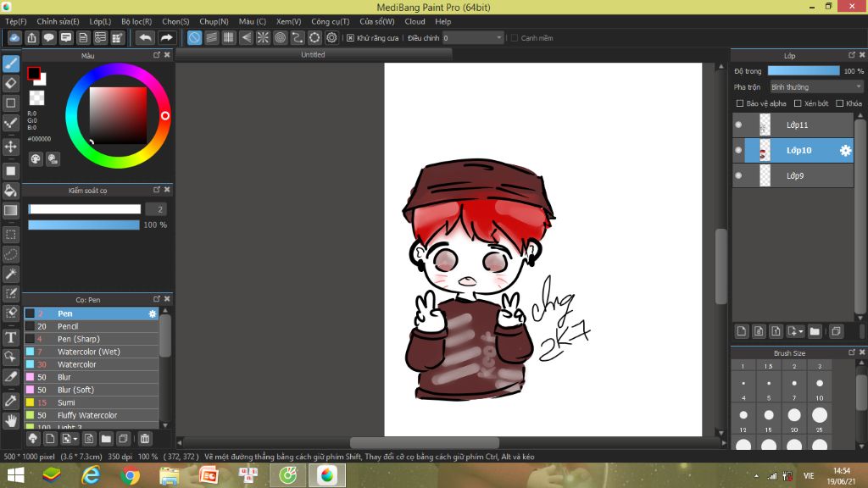Select the Magic Wand tool
The width and height of the screenshot is (868, 488).
point(11,274)
